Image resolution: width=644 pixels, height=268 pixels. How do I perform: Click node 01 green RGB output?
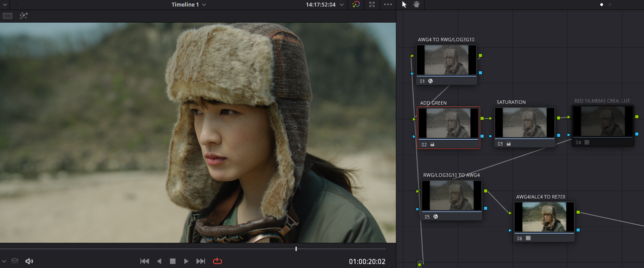[480, 55]
